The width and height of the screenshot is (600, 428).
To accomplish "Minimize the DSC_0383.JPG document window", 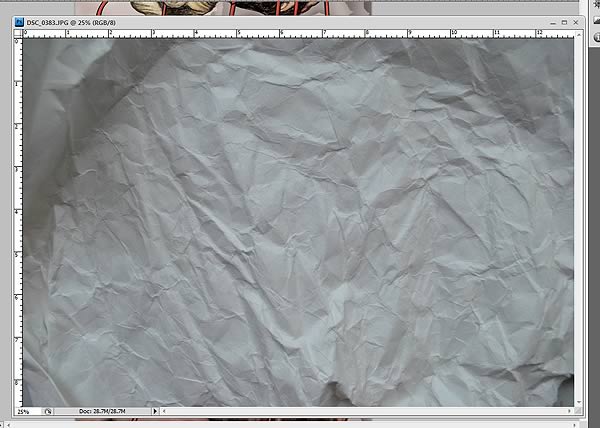I will 553,23.
